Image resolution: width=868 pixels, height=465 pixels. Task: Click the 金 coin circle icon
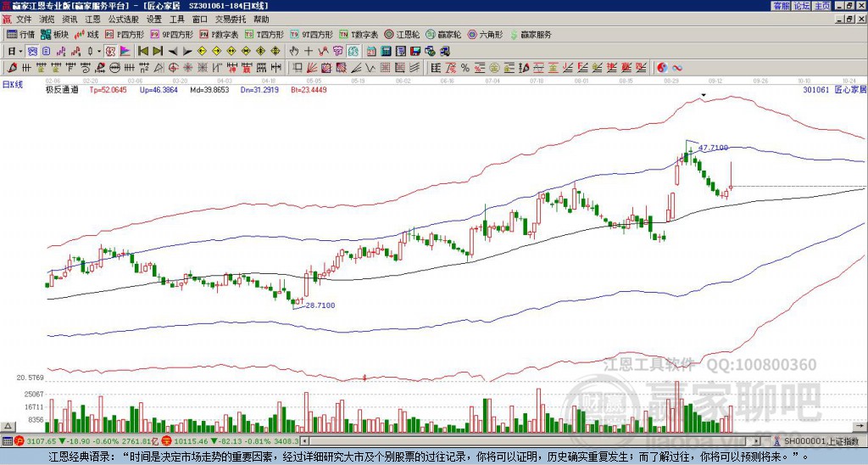tap(493, 68)
